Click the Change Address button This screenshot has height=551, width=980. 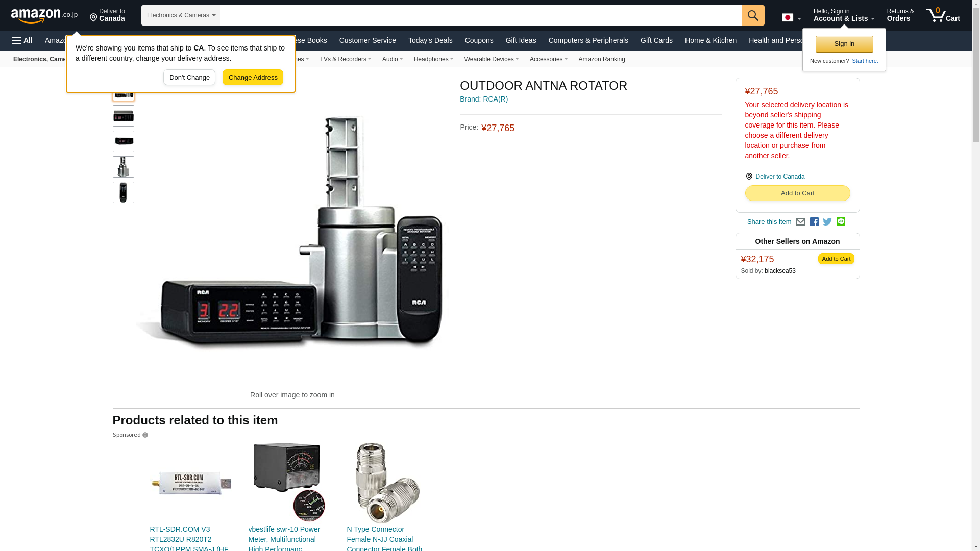pos(253,78)
